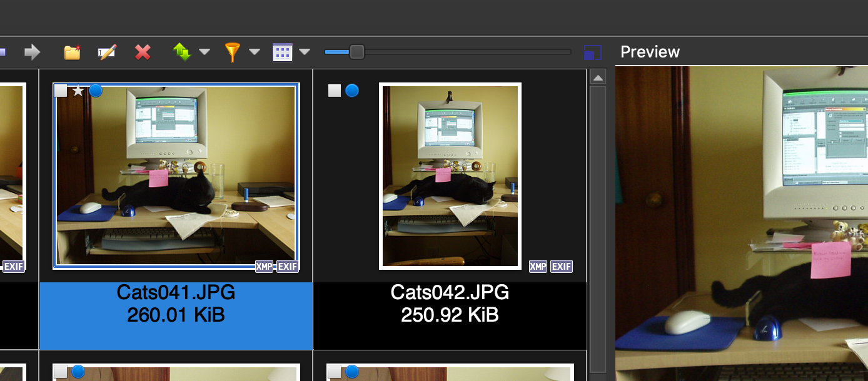Click the blue color label dot on Cats042.JPG

pos(352,91)
